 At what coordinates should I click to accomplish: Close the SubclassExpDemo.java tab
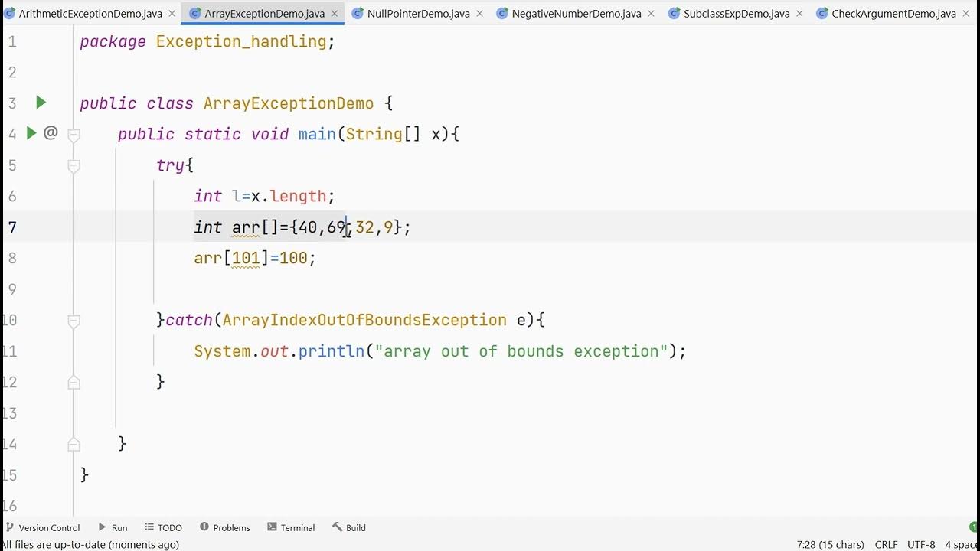coord(799,14)
